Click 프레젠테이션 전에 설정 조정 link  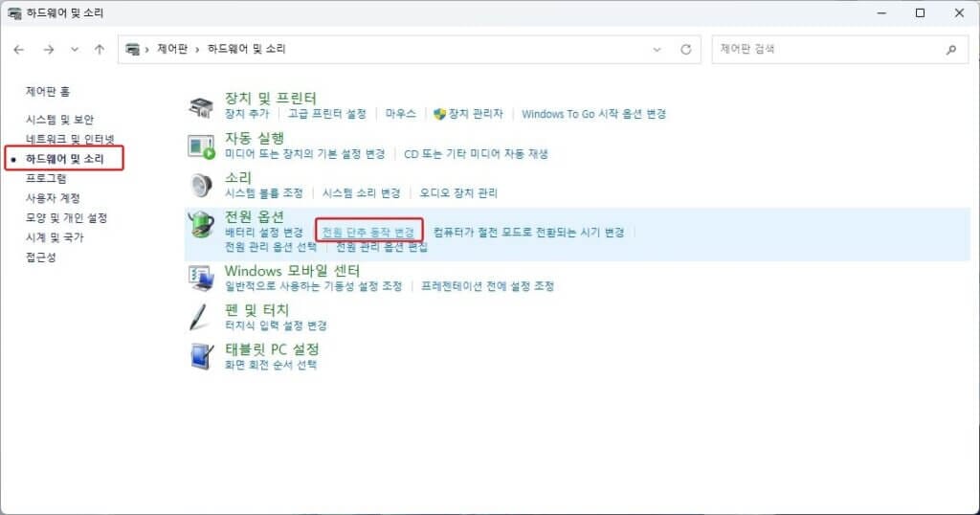[x=487, y=286]
